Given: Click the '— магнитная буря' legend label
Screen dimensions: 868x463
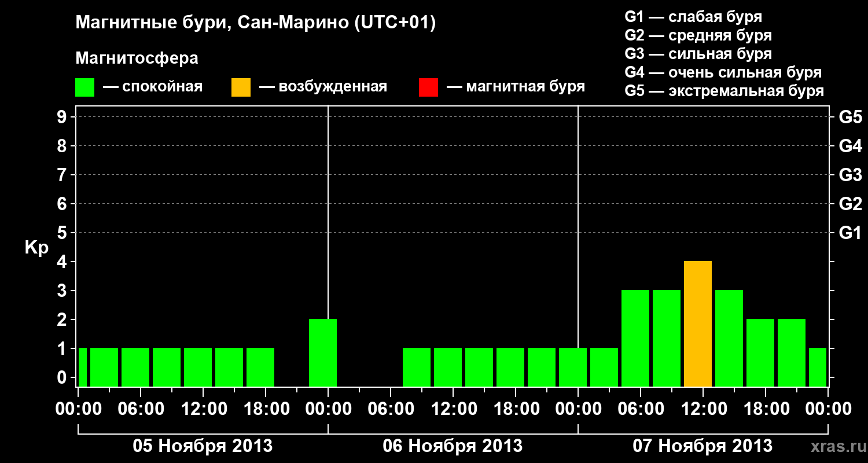Looking at the screenshot, I should click(x=516, y=87).
